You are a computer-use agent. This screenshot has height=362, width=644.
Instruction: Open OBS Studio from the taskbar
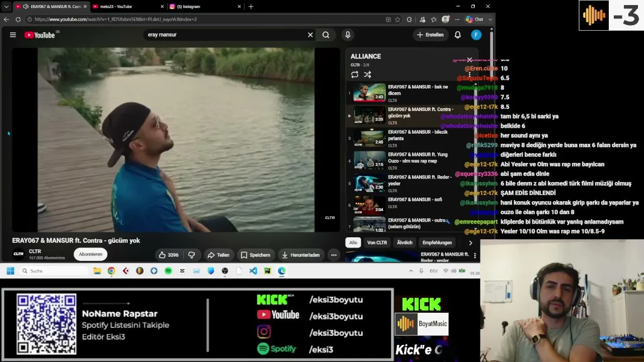pos(225,271)
